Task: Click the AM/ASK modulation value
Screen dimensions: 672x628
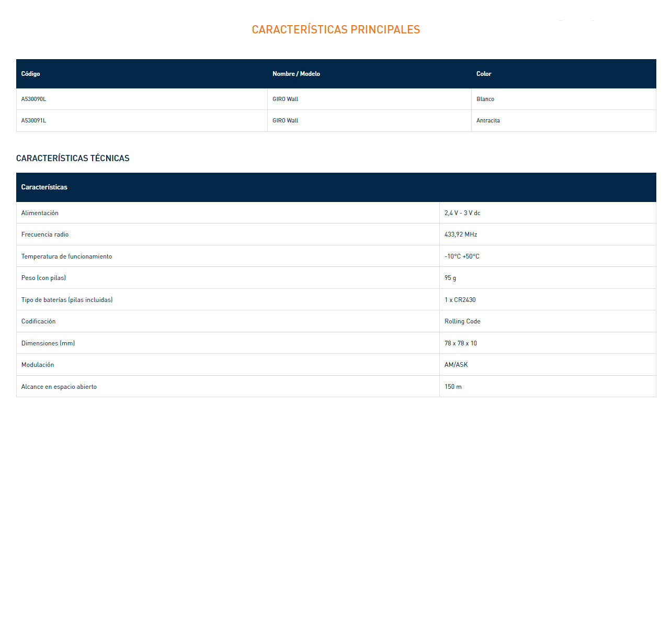Action: tap(456, 365)
